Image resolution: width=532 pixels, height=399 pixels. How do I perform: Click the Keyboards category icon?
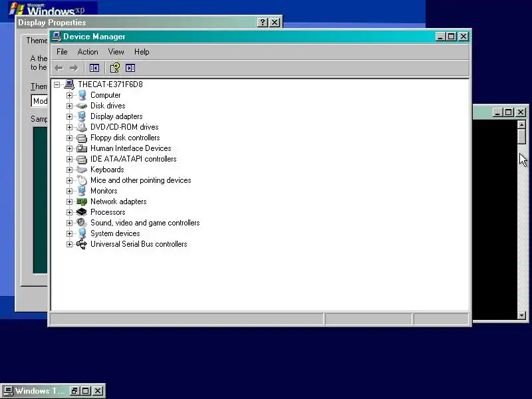click(82, 170)
